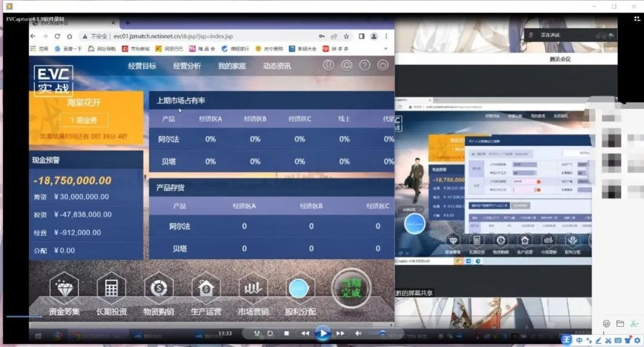Click the 物资购销 dollar icon
Viewport: 644px width, 347px height.
pos(159,289)
